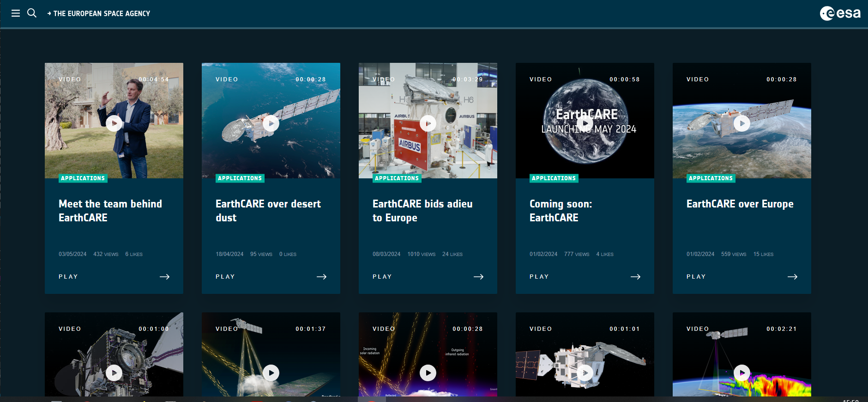Open title EarthCARE over Europe
This screenshot has width=868, height=402.
tap(740, 204)
